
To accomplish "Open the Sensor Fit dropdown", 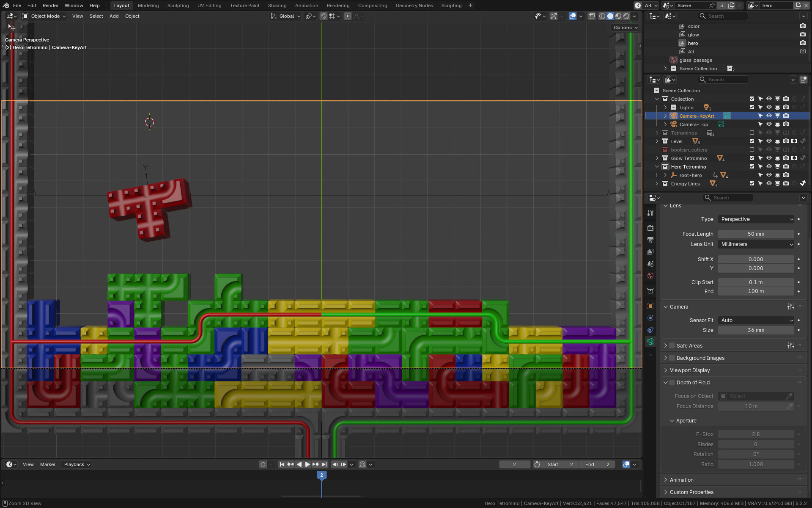I will (756, 320).
